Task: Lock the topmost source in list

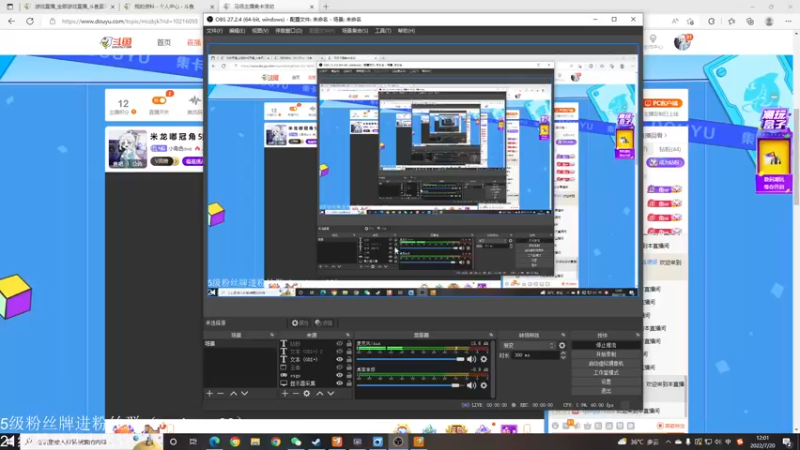Action: tap(349, 344)
